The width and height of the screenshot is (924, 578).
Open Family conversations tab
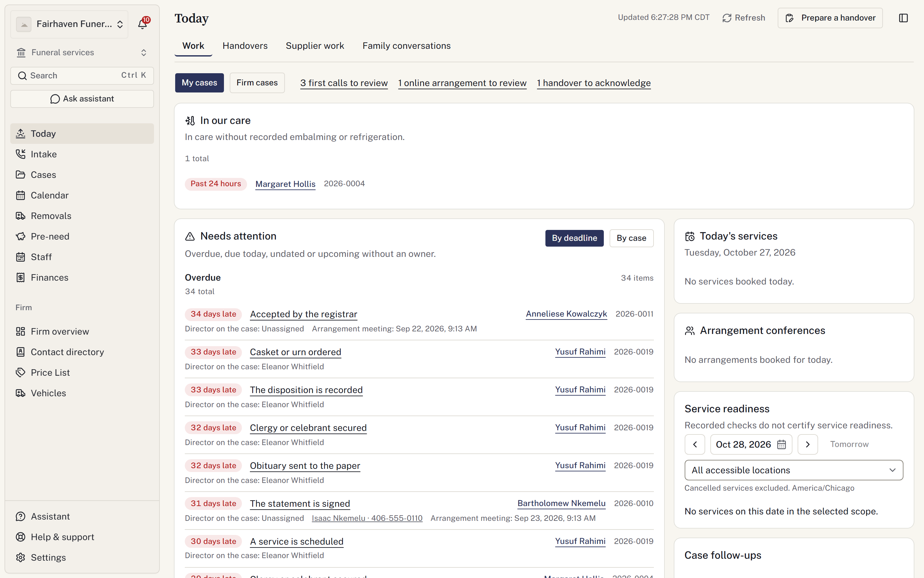406,46
